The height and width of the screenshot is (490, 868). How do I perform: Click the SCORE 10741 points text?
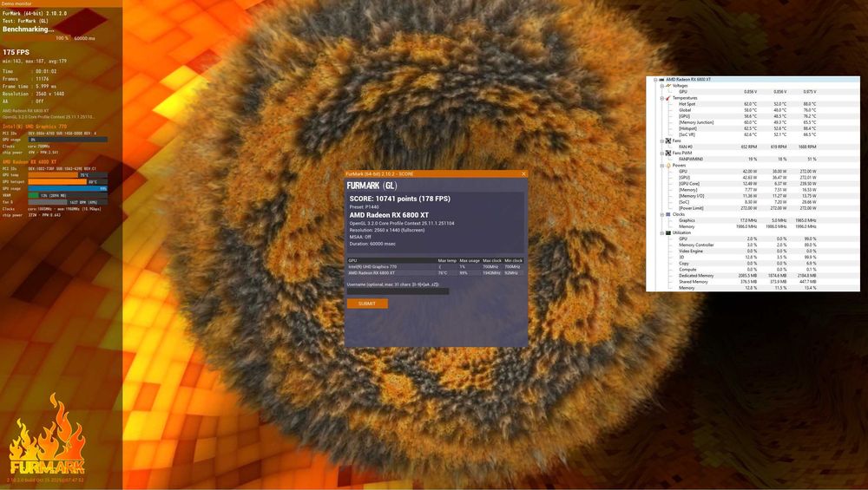pyautogui.click(x=399, y=199)
